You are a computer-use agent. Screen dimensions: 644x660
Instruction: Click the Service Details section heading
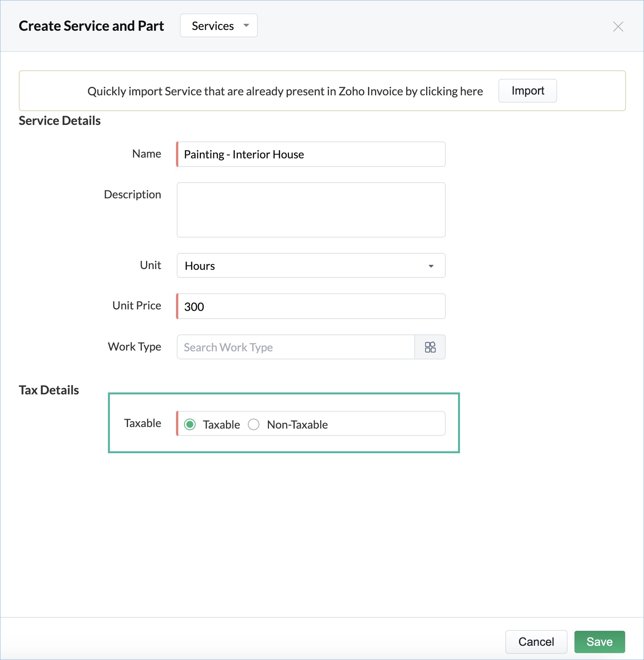(x=60, y=121)
